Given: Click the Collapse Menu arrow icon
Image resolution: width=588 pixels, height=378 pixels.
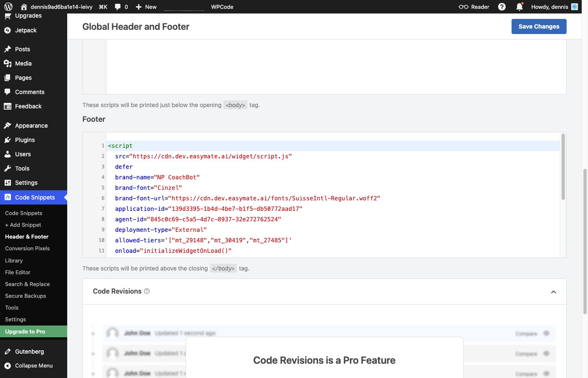Looking at the screenshot, I should point(8,366).
